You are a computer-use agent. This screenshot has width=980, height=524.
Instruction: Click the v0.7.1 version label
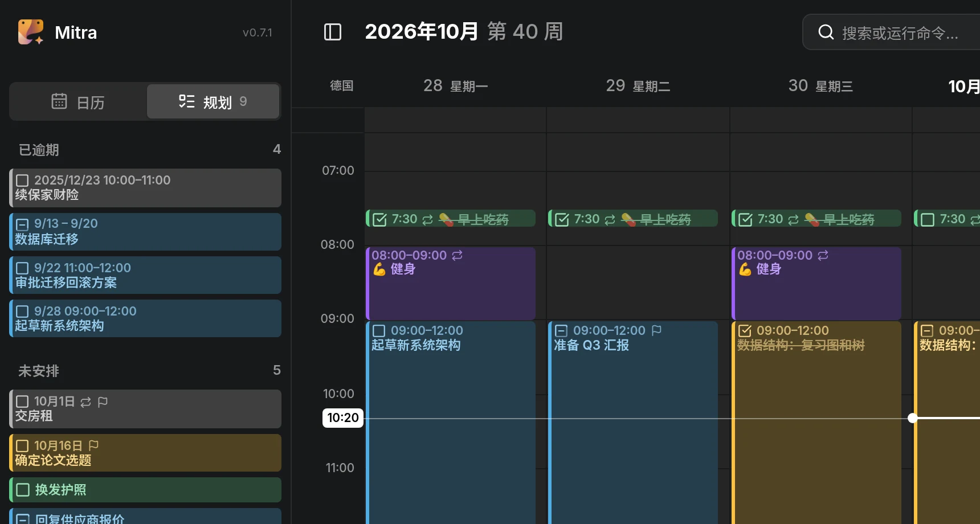(257, 33)
